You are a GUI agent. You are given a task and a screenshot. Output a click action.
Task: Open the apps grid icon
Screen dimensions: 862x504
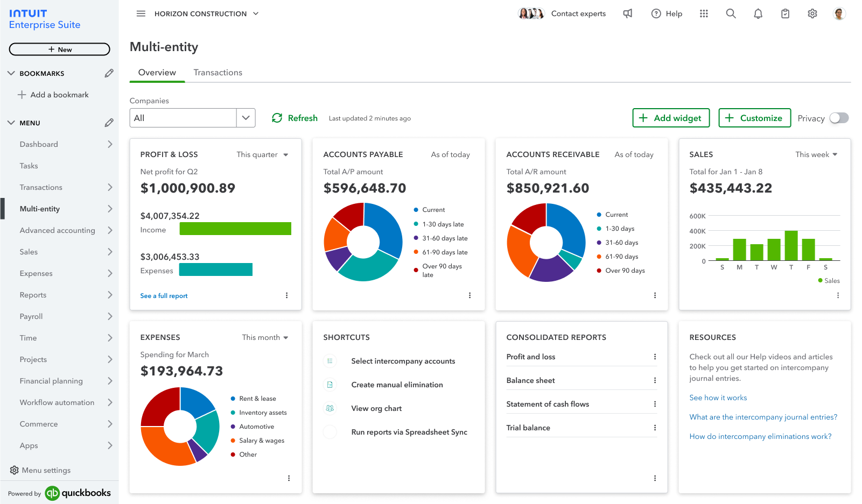point(704,13)
